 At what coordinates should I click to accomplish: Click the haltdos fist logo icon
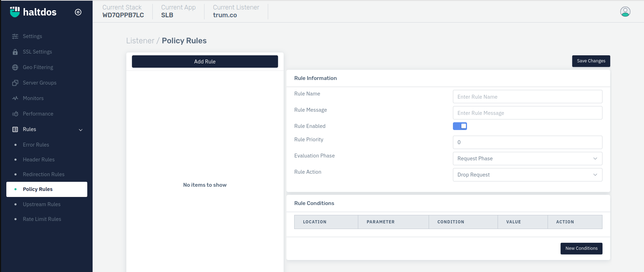(x=15, y=12)
